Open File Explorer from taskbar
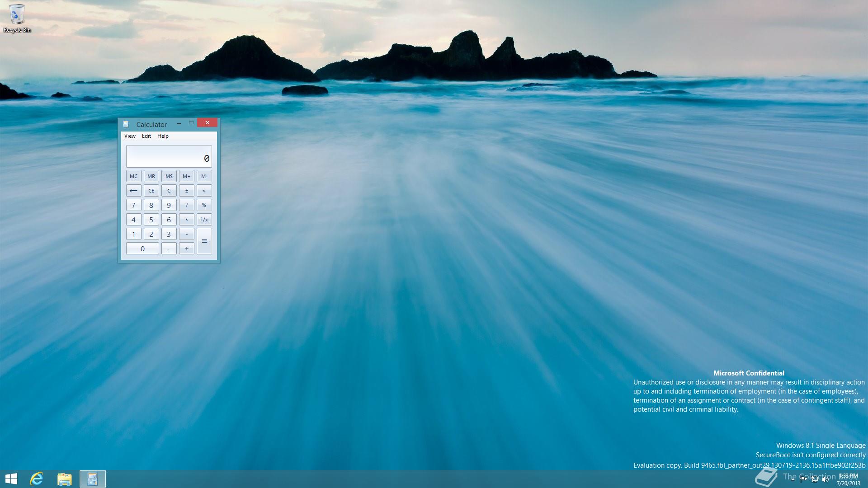The height and width of the screenshot is (488, 868). coord(65,479)
